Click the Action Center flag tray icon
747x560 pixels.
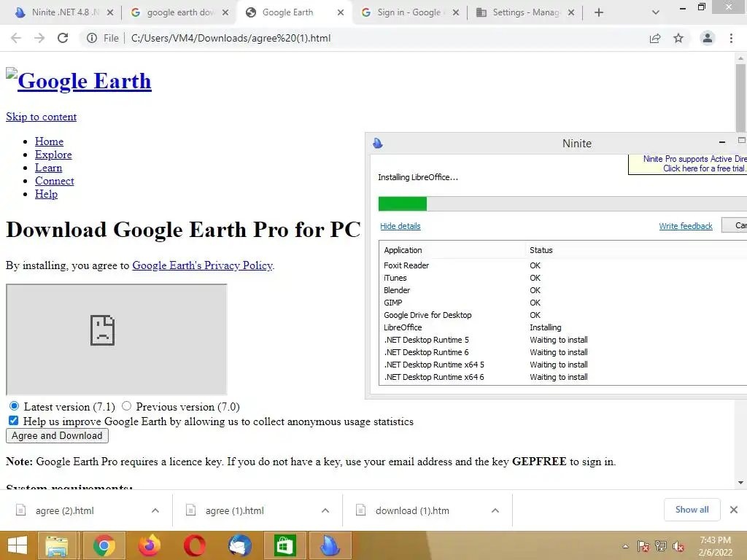point(643,546)
